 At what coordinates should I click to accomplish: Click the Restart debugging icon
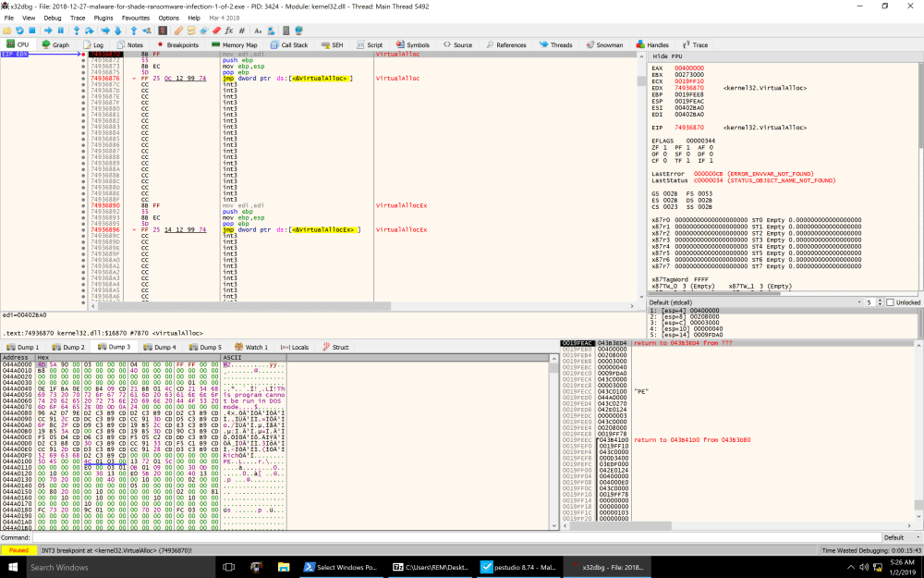(x=18, y=31)
